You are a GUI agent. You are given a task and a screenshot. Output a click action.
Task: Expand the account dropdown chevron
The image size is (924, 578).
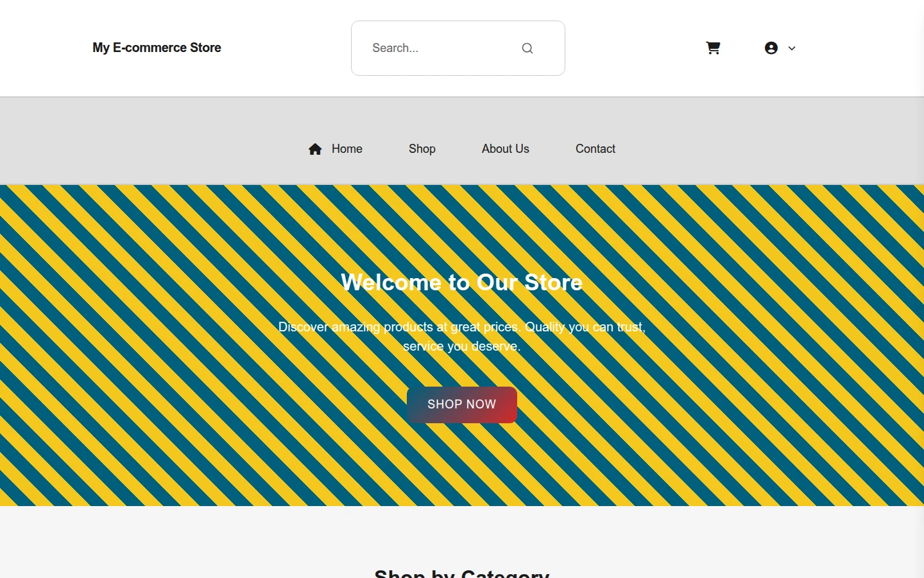[792, 48]
